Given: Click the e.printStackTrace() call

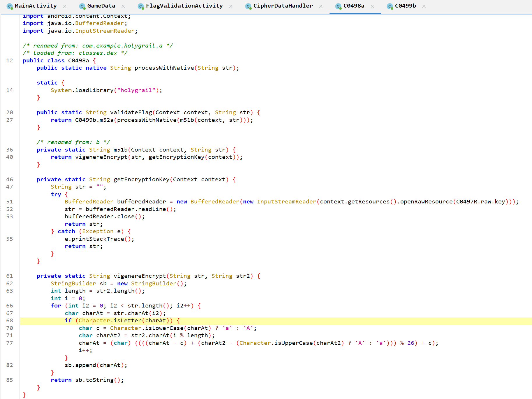Looking at the screenshot, I should pyautogui.click(x=98, y=239).
